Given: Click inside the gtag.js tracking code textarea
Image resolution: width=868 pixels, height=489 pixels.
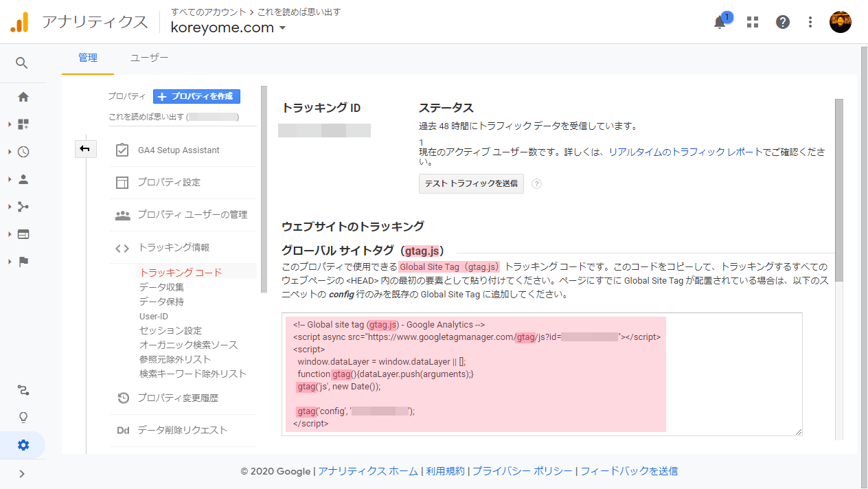Looking at the screenshot, I should pos(542,374).
